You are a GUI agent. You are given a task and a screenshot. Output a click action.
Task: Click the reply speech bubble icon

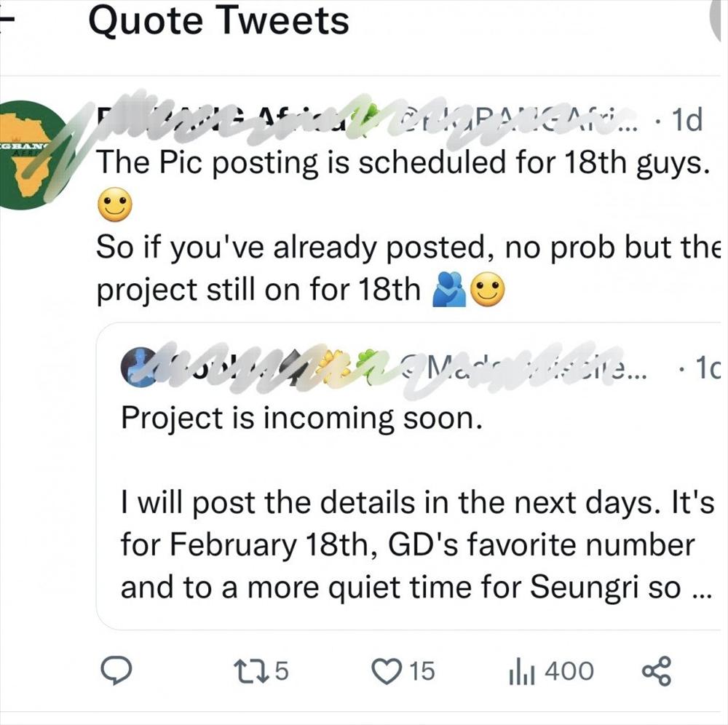coord(114,670)
